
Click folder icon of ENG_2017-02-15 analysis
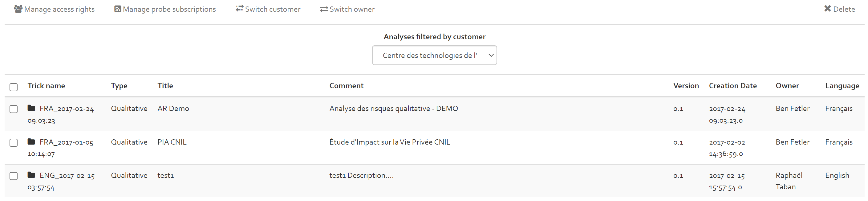[31, 175]
